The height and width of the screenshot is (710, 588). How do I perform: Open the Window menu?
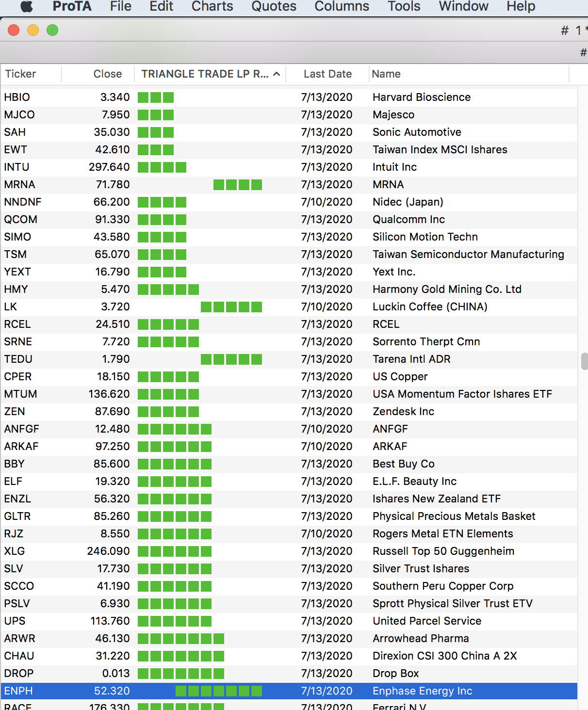coord(463,6)
